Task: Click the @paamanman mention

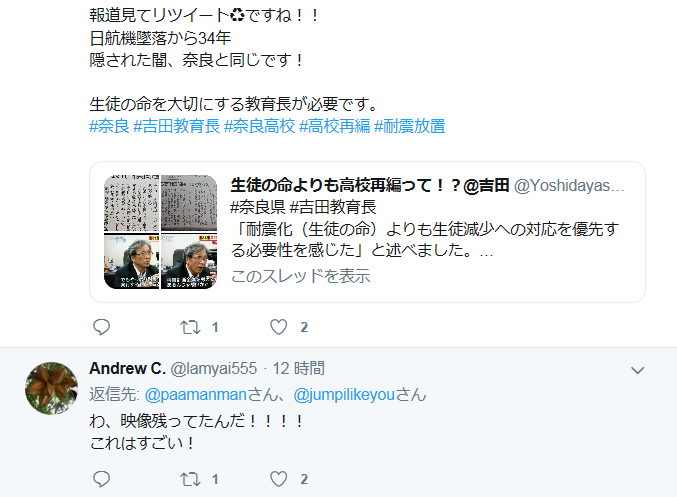Action: pos(195,394)
